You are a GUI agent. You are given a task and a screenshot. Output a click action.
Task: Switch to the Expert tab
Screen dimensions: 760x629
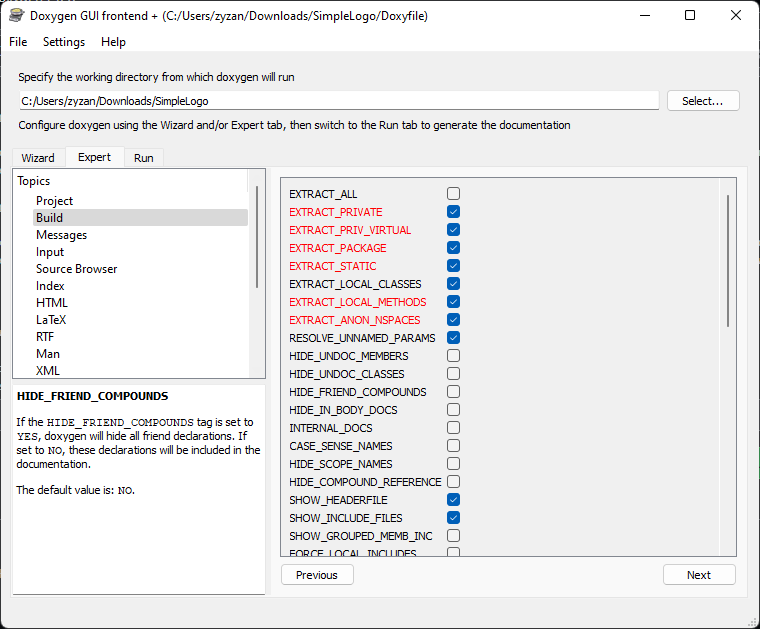[95, 157]
